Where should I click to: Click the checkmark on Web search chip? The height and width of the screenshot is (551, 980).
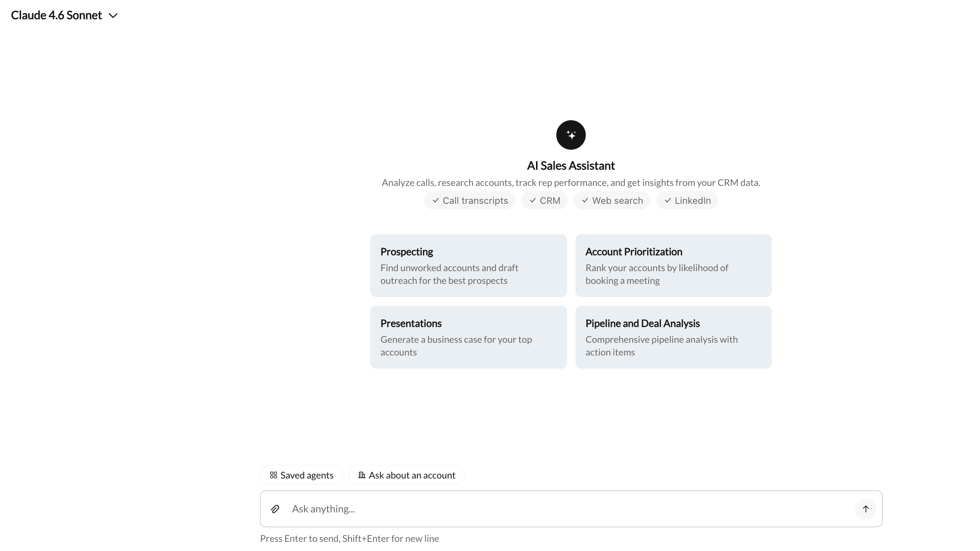584,200
